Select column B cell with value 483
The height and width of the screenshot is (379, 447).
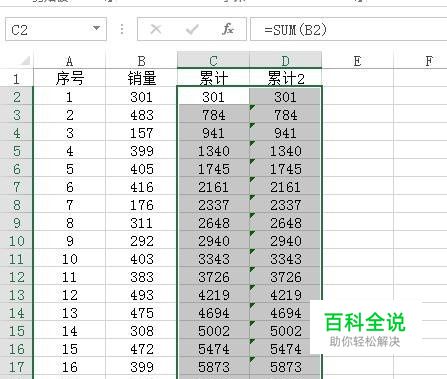coord(141,115)
